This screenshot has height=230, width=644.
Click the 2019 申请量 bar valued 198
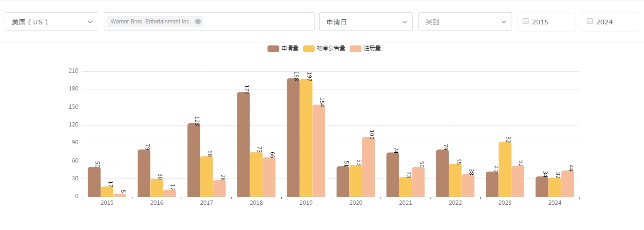tap(293, 138)
